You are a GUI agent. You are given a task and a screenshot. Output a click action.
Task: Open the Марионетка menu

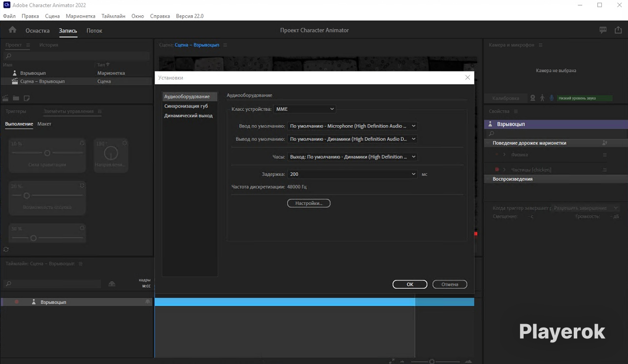click(x=80, y=16)
